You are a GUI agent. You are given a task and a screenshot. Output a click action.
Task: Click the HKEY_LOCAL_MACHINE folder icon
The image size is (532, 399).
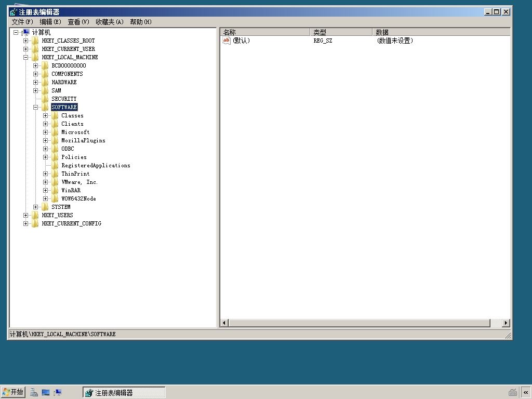tap(35, 57)
